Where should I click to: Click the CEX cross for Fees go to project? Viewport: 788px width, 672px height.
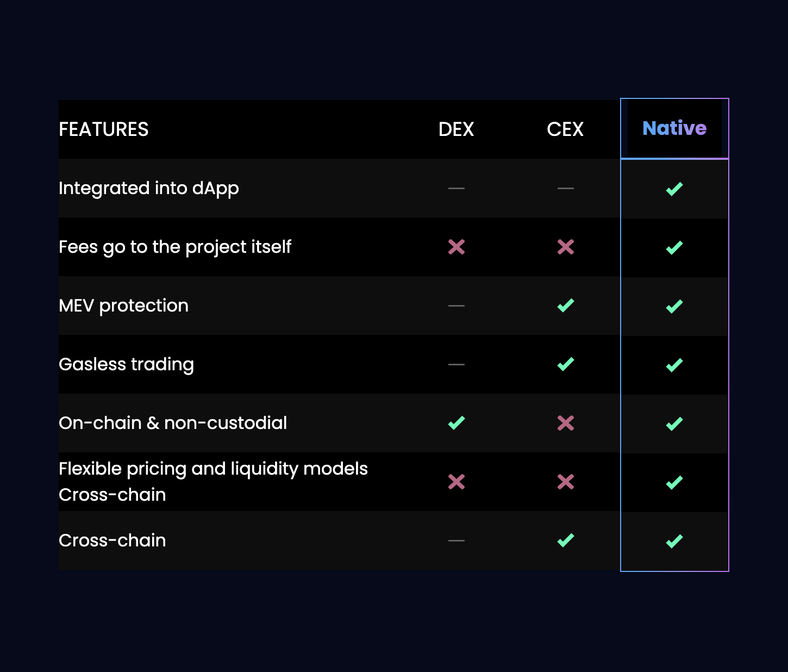point(566,247)
